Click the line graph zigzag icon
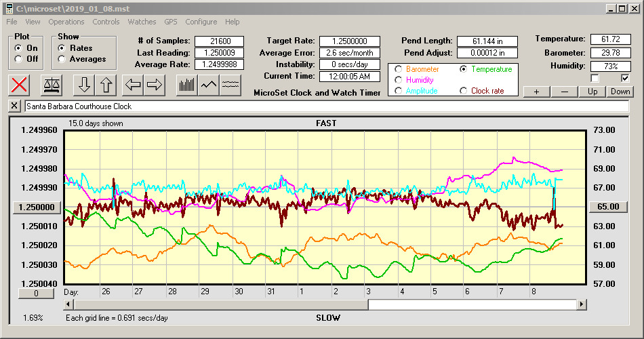The image size is (644, 339). point(209,85)
